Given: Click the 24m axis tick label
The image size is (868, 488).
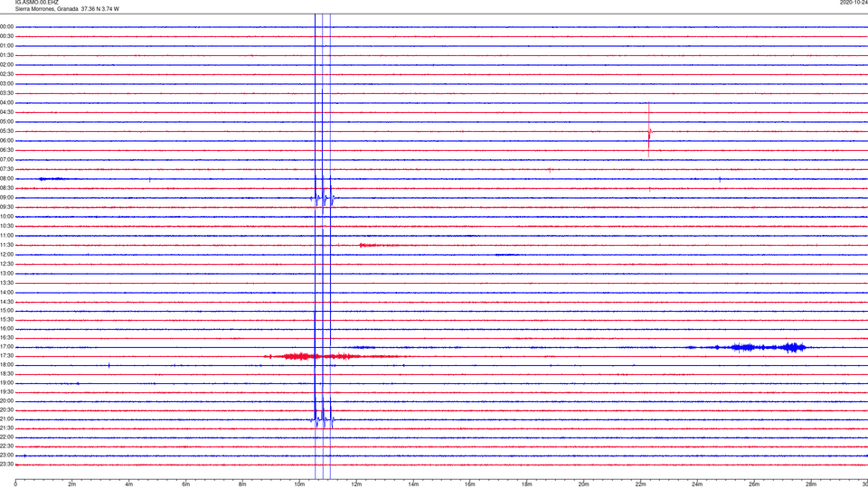Looking at the screenshot, I should click(697, 484).
